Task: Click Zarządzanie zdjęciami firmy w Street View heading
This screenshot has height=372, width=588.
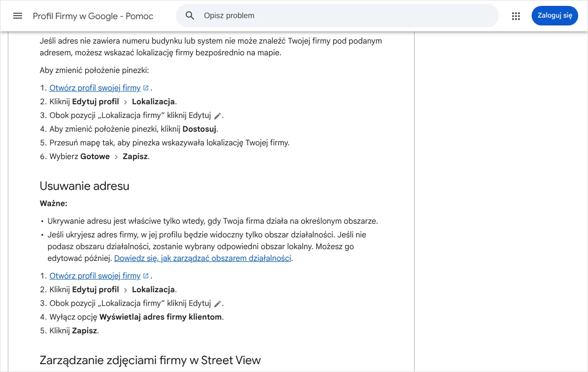Action: (x=150, y=360)
